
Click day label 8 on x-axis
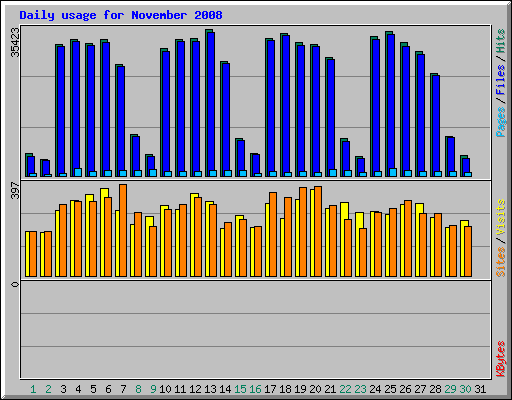(x=138, y=389)
